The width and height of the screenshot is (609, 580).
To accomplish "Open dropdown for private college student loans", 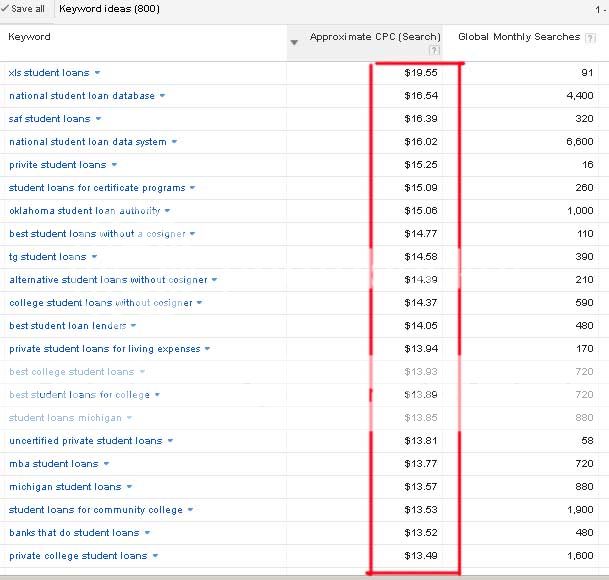I will (x=155, y=556).
